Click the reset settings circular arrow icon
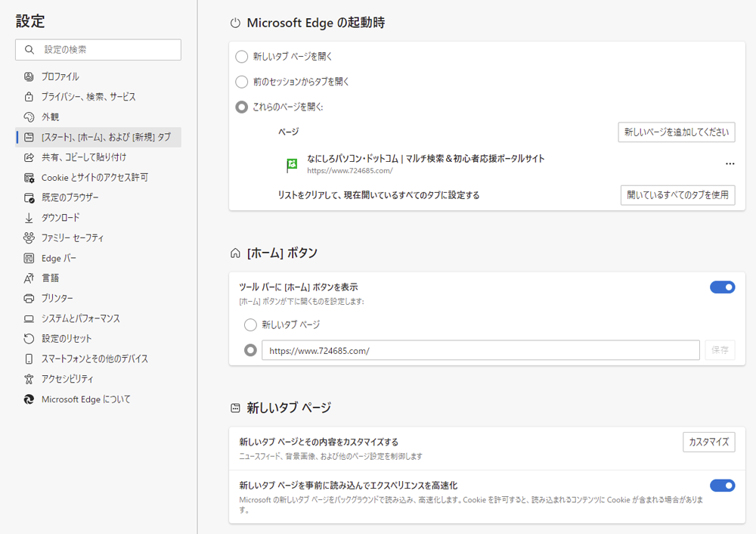Viewport: 756px width, 534px height. pos(29,339)
